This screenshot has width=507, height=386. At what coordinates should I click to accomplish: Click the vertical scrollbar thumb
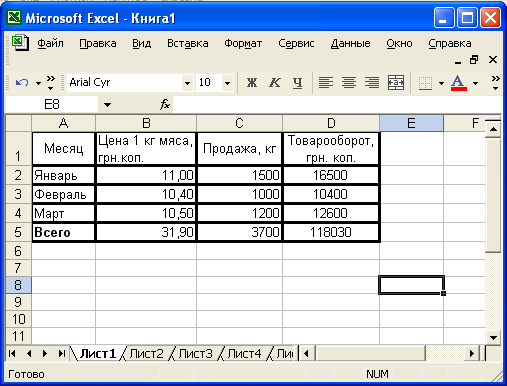(493, 196)
